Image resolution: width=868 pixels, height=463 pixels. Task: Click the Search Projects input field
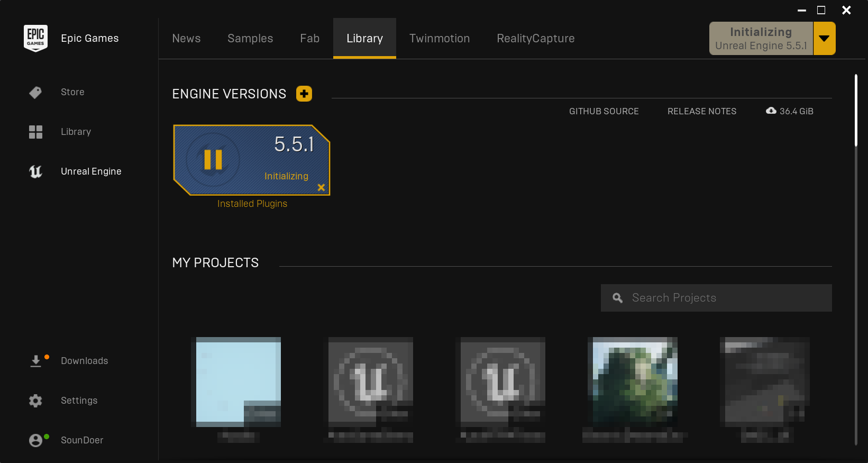(x=716, y=298)
